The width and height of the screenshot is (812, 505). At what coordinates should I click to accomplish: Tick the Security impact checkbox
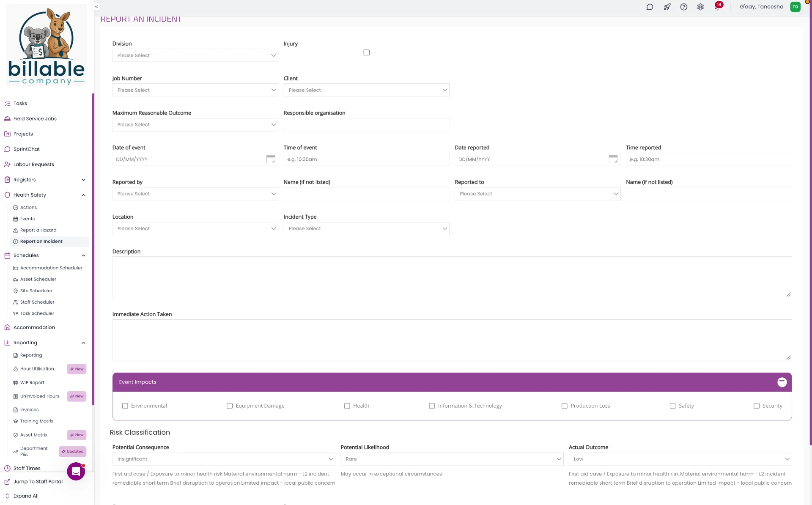tap(757, 406)
